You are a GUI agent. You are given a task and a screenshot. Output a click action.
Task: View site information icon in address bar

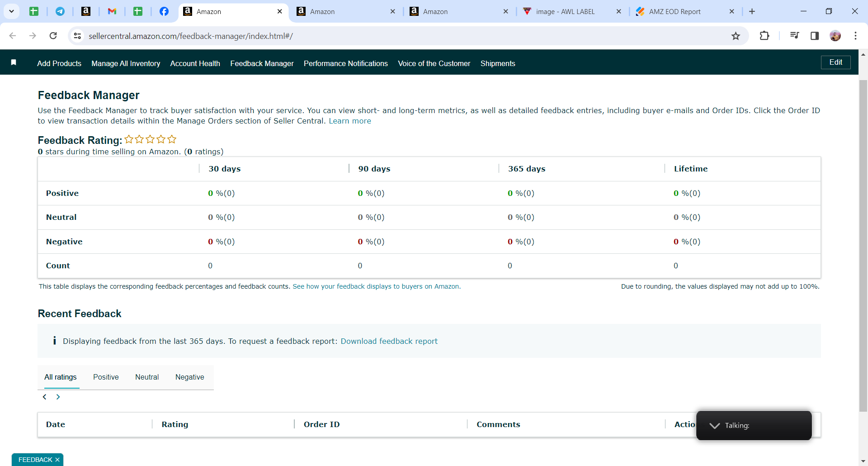[x=77, y=36]
